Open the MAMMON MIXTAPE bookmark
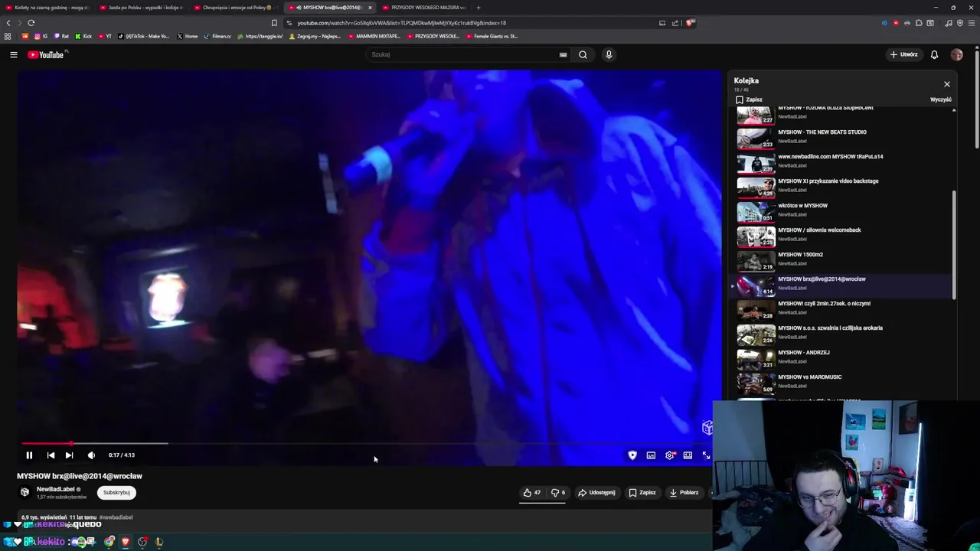 tap(374, 36)
